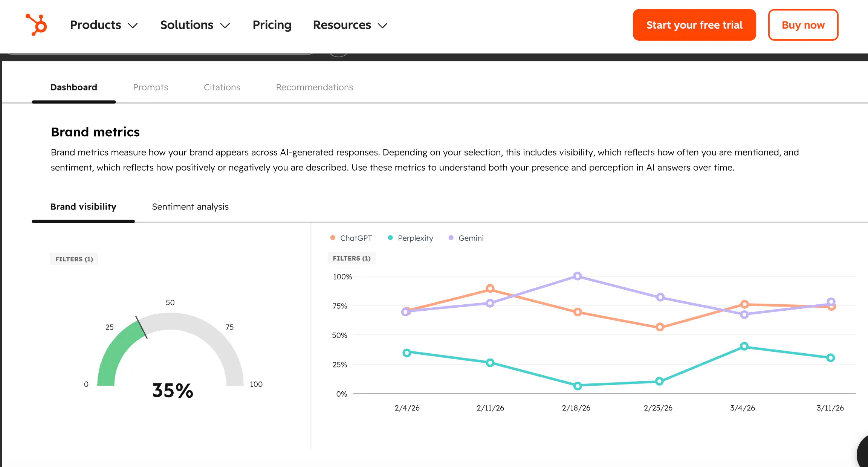
Task: Click ChatGPT data point on 3/4/26
Action: pos(744,304)
